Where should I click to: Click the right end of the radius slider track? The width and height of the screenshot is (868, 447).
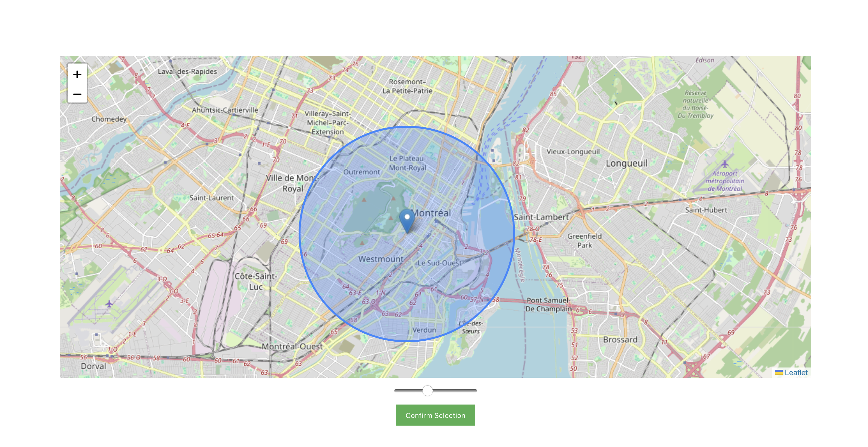(475, 390)
